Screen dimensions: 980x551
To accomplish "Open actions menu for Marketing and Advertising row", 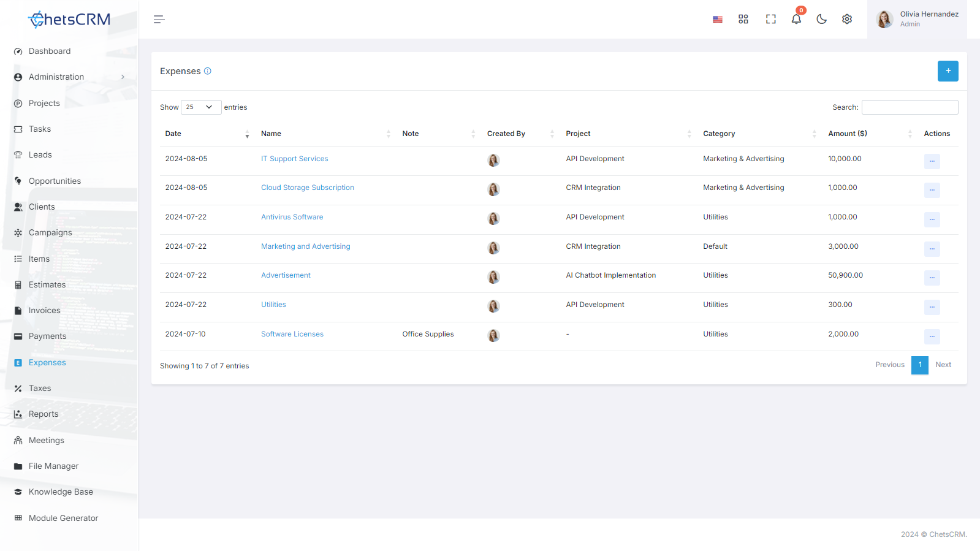I will coord(932,249).
